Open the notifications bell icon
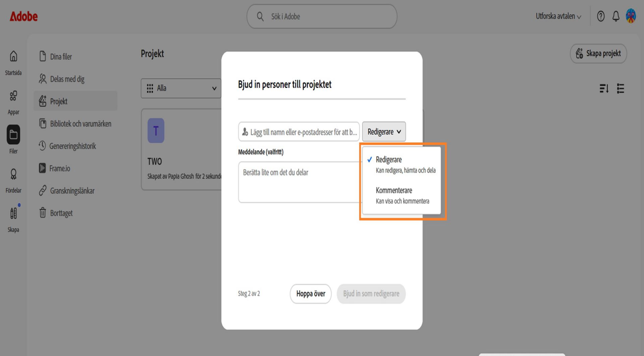The height and width of the screenshot is (356, 644). point(616,16)
